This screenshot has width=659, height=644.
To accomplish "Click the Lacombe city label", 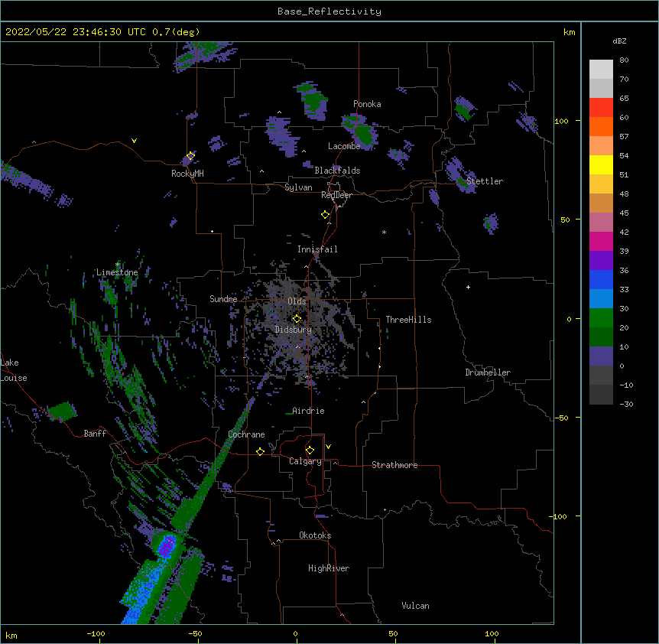I will click(x=344, y=146).
